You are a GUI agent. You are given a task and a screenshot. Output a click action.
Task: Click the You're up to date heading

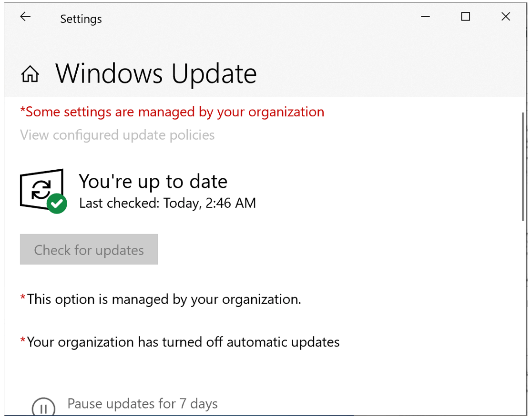pyautogui.click(x=153, y=181)
